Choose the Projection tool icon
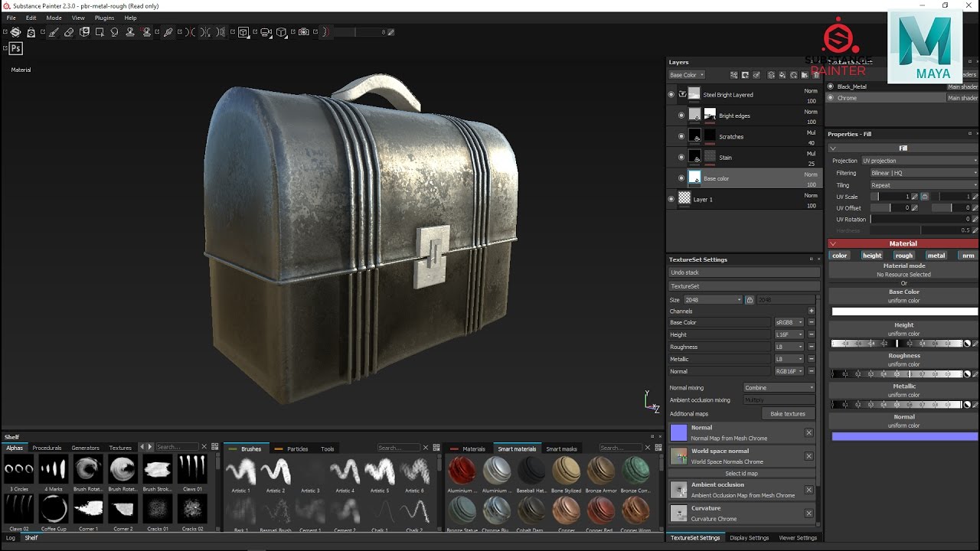 click(85, 32)
